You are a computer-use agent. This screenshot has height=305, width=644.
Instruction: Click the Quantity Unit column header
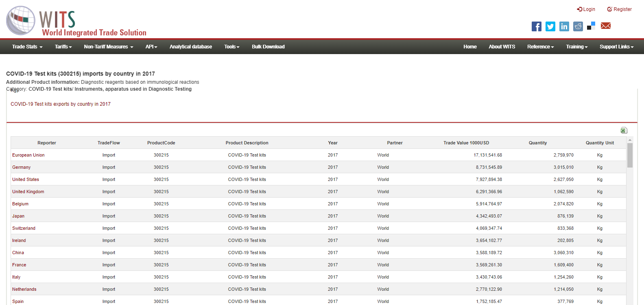pyautogui.click(x=600, y=143)
